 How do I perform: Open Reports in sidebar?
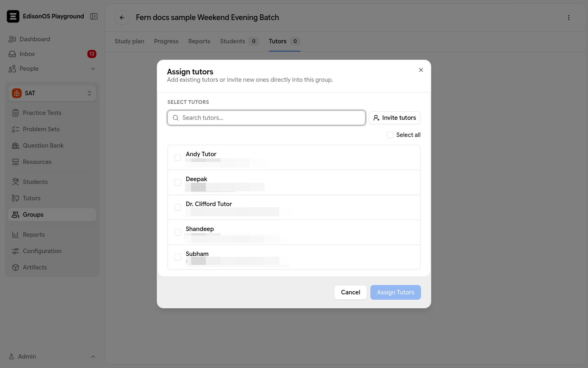click(52, 235)
